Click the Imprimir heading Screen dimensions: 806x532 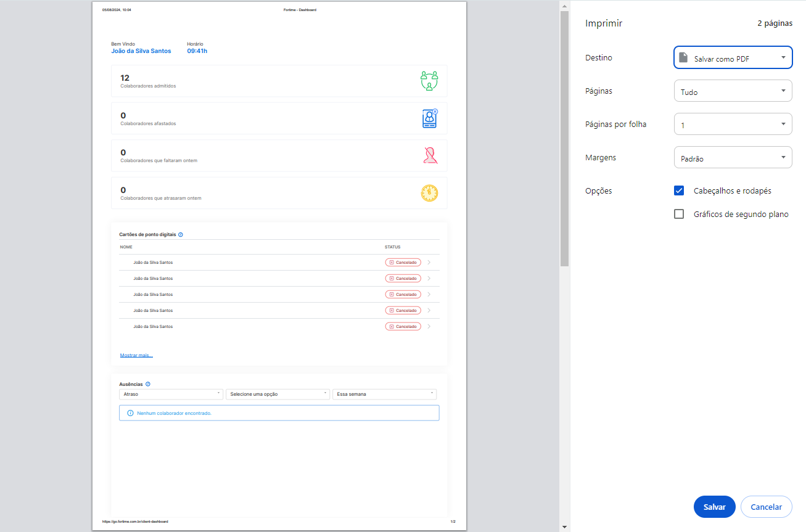pyautogui.click(x=604, y=23)
